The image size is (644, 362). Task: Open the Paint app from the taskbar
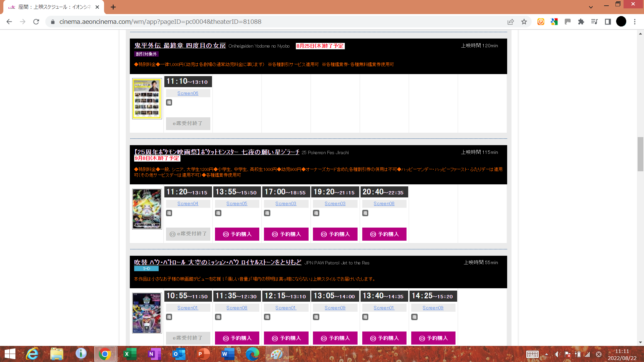click(x=277, y=354)
